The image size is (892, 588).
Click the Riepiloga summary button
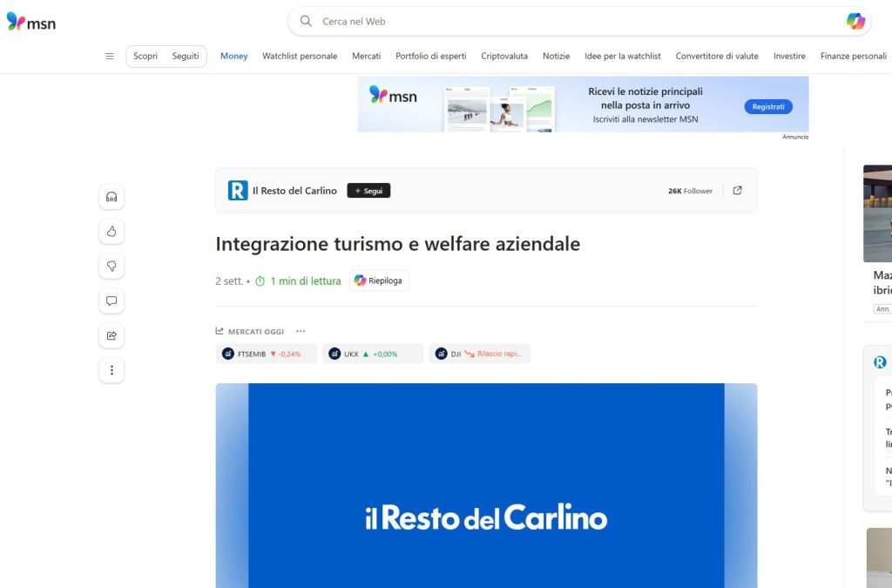tap(378, 280)
